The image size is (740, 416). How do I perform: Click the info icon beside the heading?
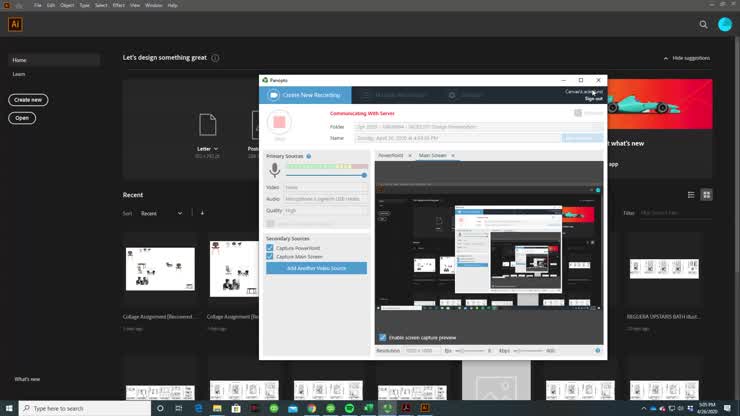click(x=215, y=58)
